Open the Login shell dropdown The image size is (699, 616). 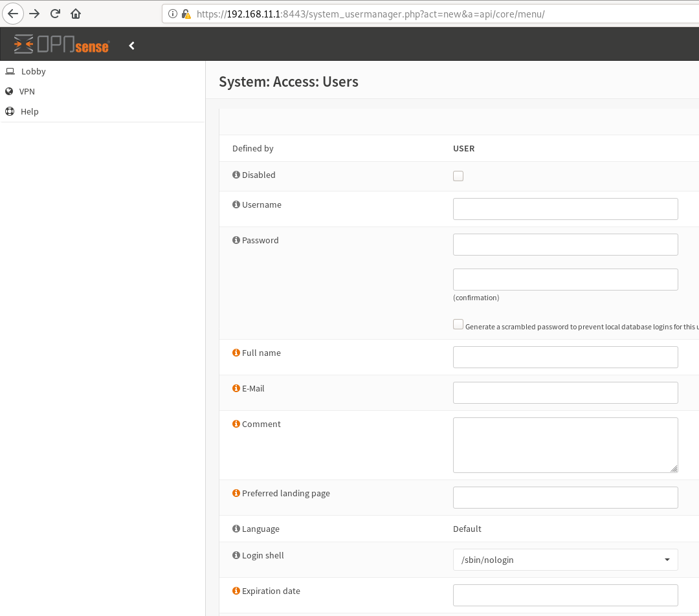click(565, 560)
